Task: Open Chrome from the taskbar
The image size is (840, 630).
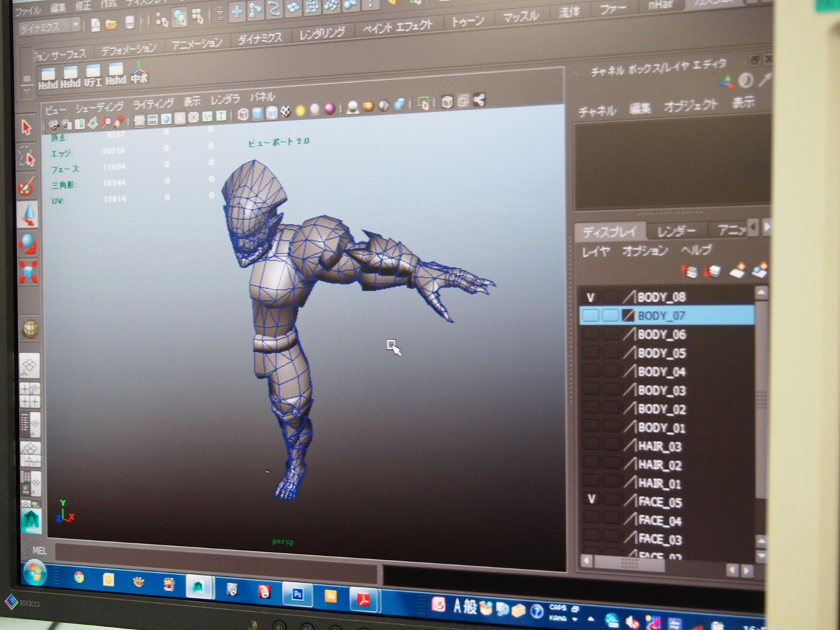Action: pos(79,577)
